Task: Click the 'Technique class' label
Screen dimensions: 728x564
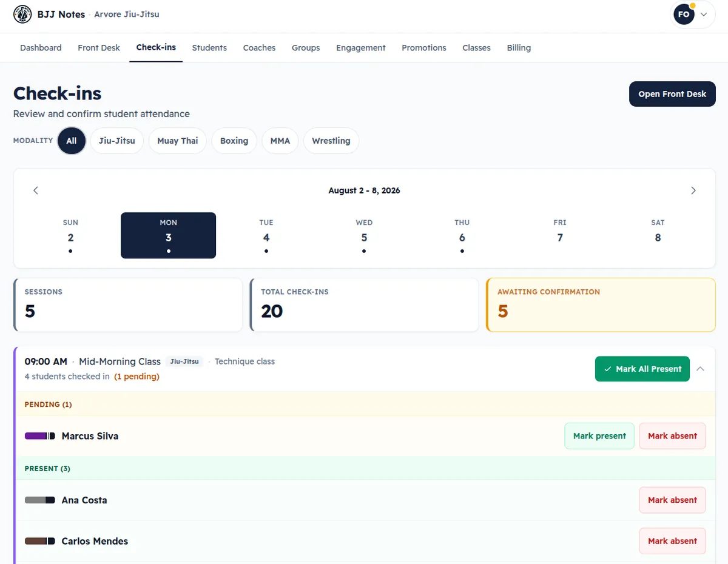Action: click(244, 361)
